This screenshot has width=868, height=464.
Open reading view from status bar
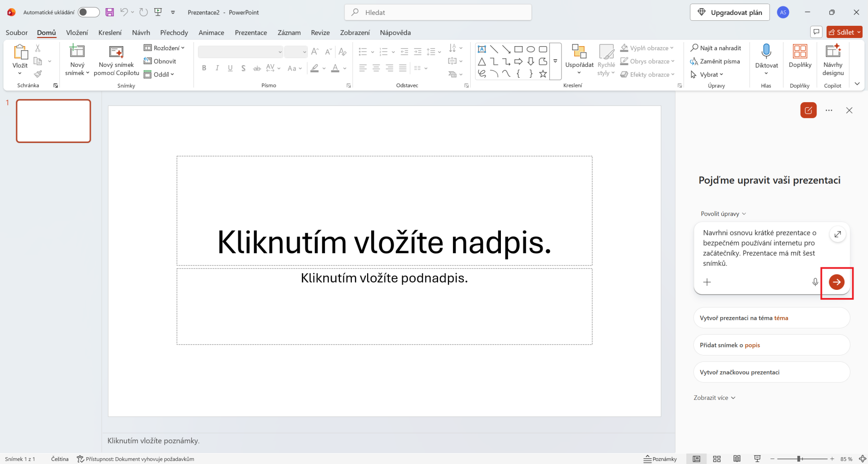[737, 459]
